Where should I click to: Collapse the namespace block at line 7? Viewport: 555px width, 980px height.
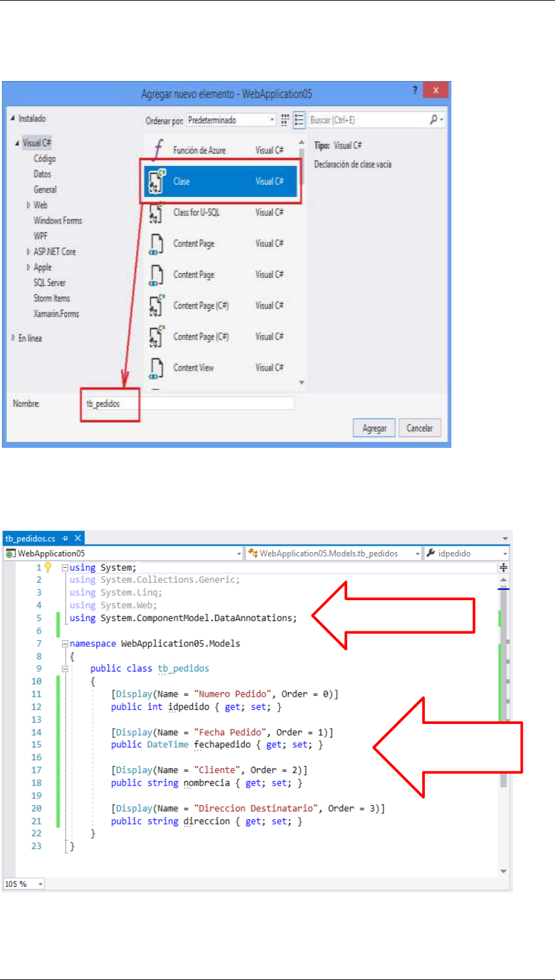(x=64, y=644)
